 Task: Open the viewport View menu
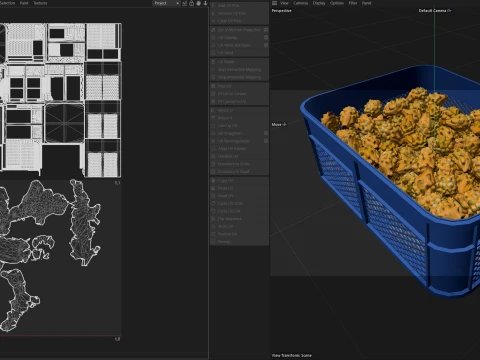pos(284,3)
